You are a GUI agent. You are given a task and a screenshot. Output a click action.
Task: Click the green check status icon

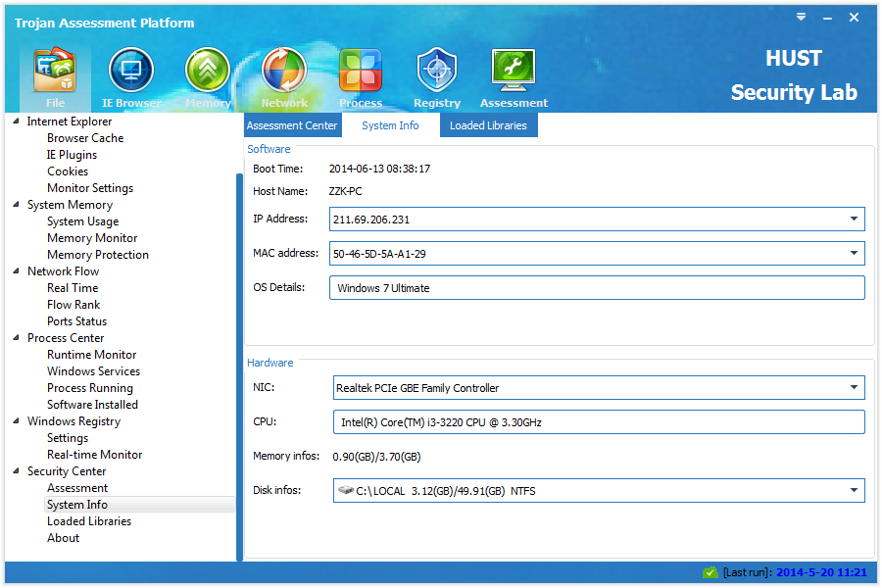point(710,572)
